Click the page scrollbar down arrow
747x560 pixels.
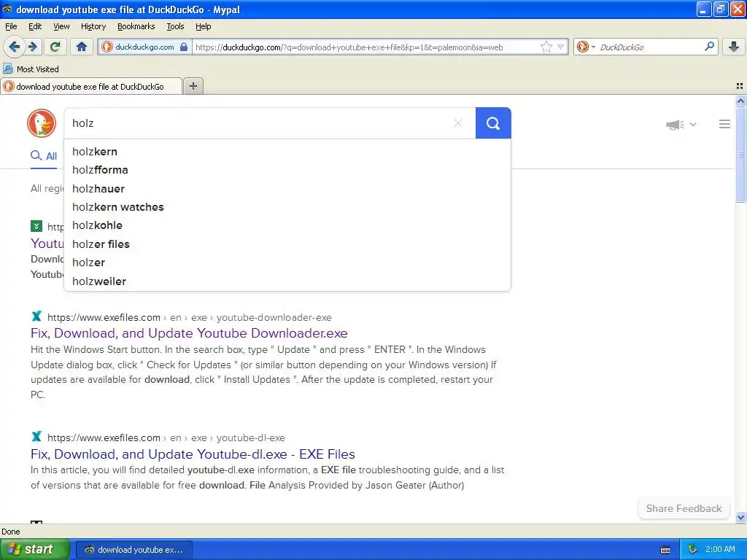[x=740, y=517]
